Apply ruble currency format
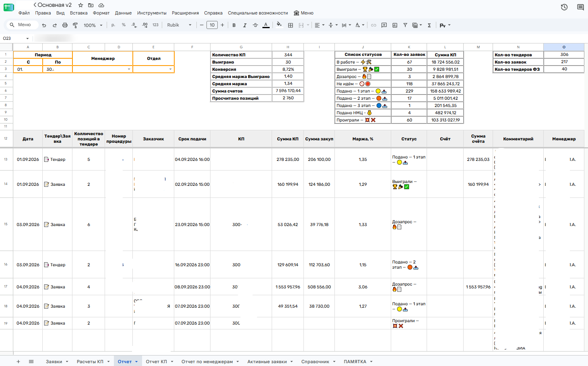 (x=113, y=25)
